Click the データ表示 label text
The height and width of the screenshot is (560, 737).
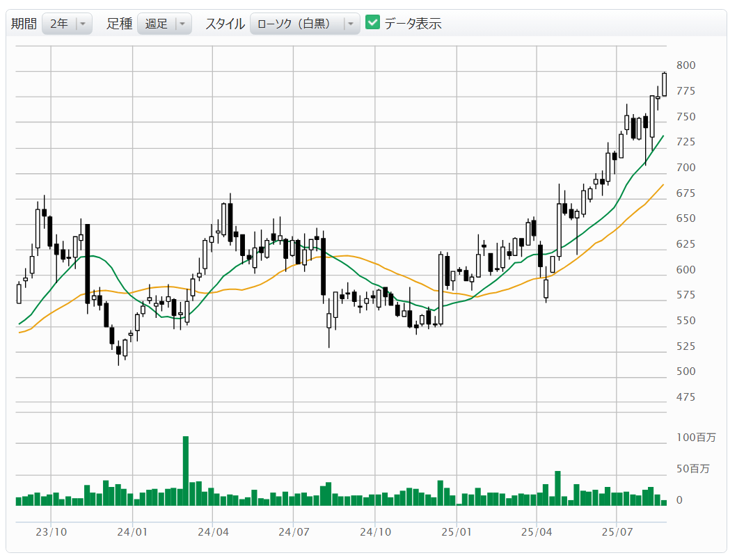click(413, 24)
